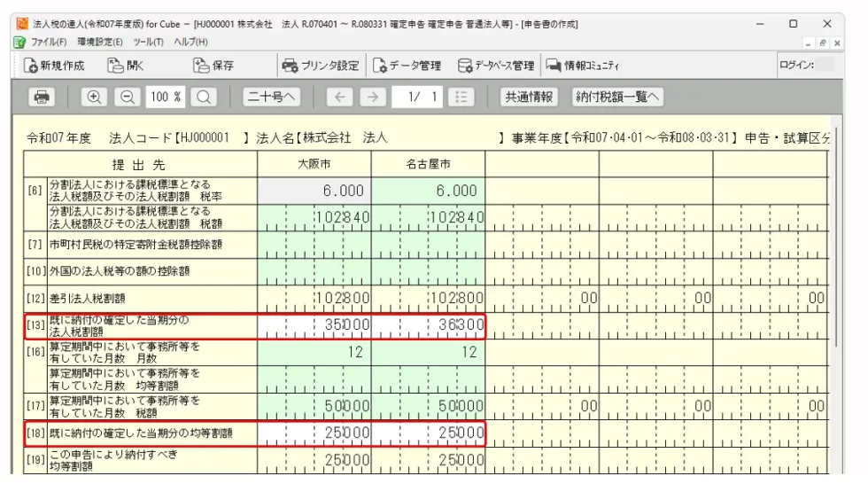The width and height of the screenshot is (868, 484).
Task: Maximize the main application window
Action: click(x=794, y=24)
